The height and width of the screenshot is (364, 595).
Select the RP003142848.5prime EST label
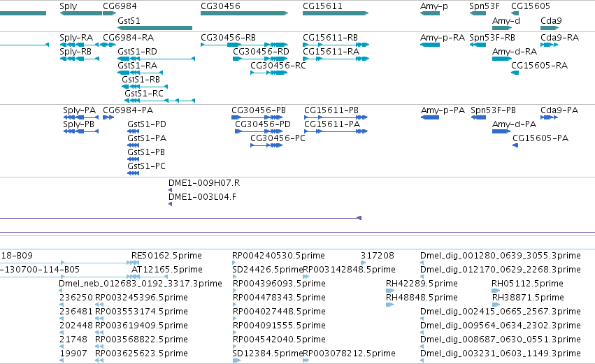[349, 270]
